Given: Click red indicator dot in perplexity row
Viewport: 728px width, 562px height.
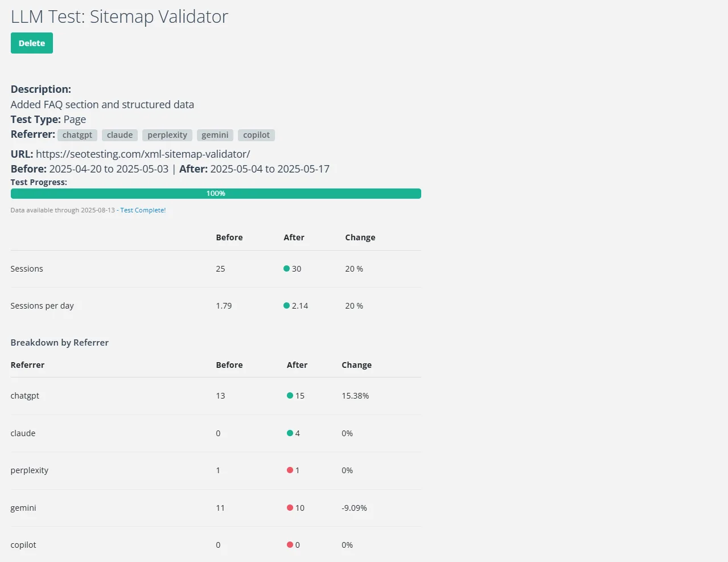Looking at the screenshot, I should click(290, 470).
